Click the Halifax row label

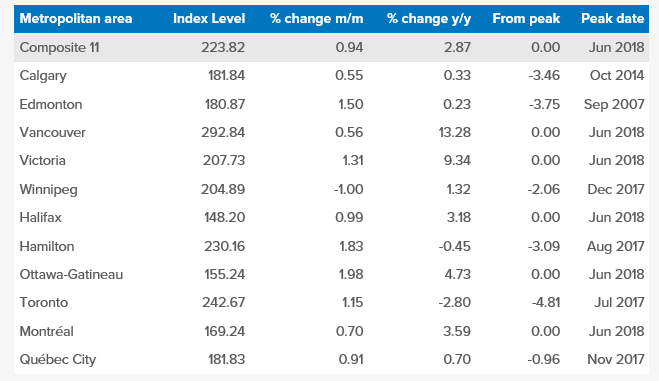(40, 218)
